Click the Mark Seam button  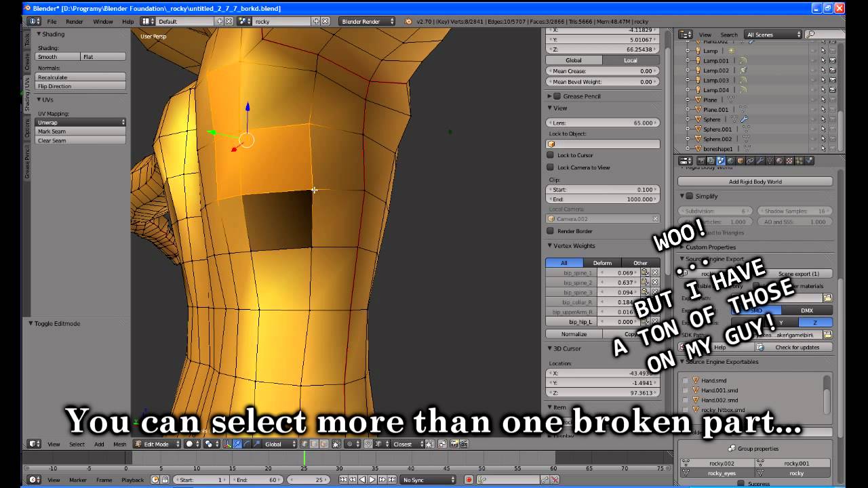81,131
